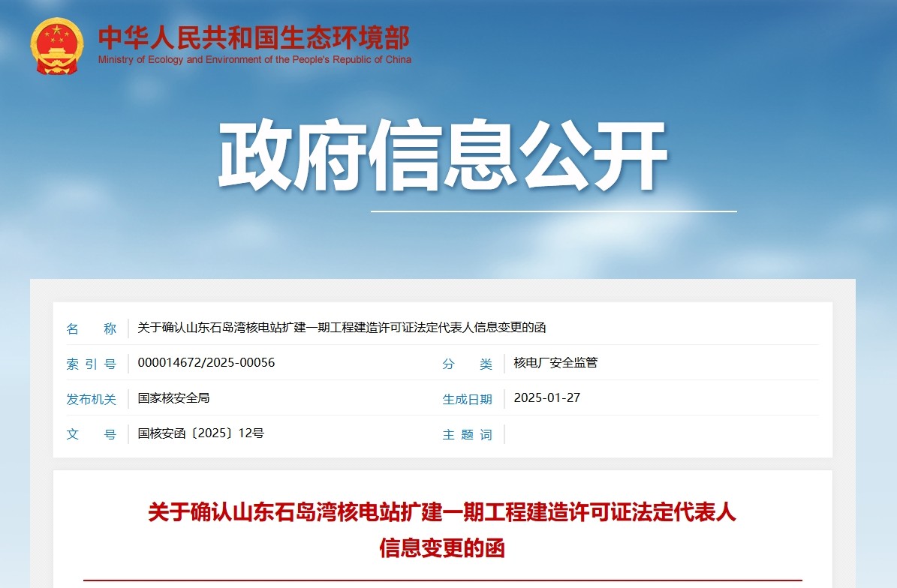Viewport: 897px width, 588px height.
Task: Select the 名称 field label
Action: 92,328
